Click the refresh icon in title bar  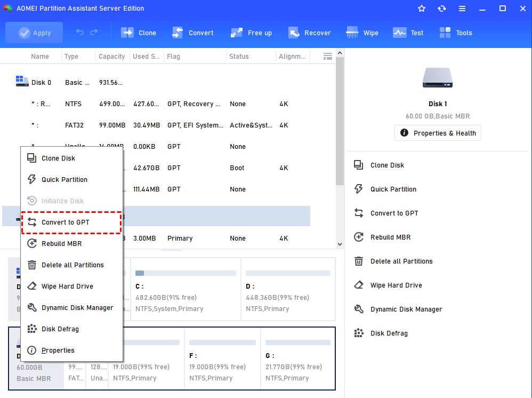coord(442,9)
